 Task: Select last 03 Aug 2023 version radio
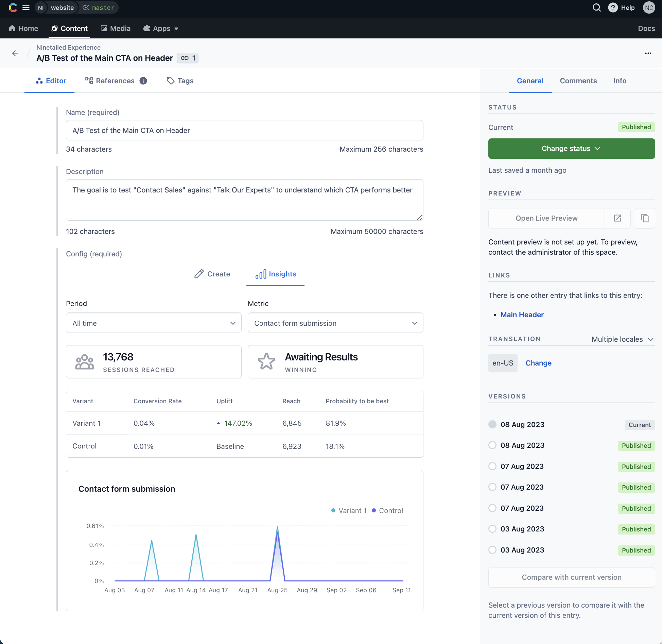[492, 550]
